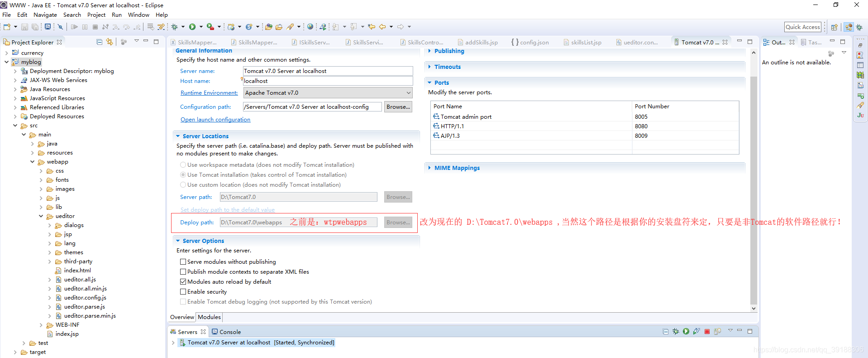Check Publish module contexts to separate XML files
Screen dimensions: 868x358
[x=183, y=272]
